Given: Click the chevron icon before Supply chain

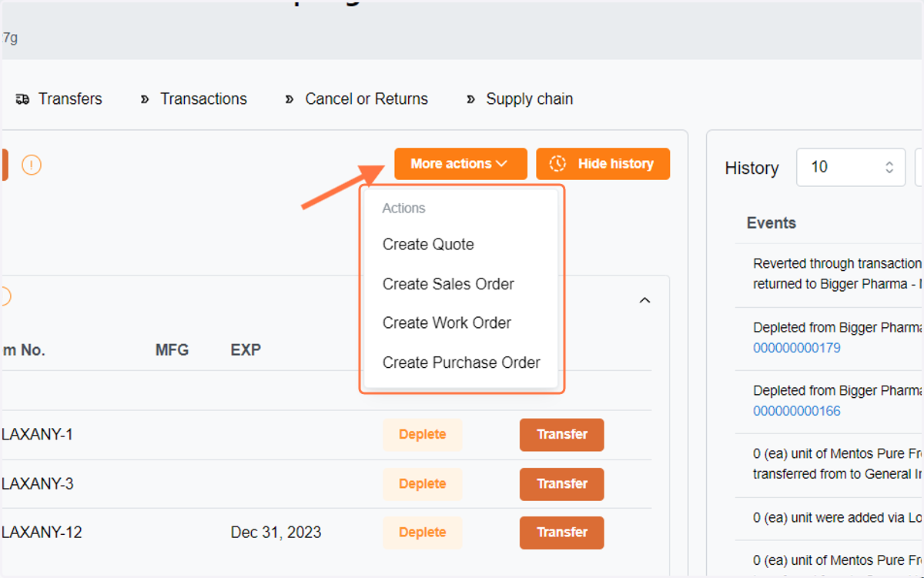Looking at the screenshot, I should pyautogui.click(x=470, y=99).
